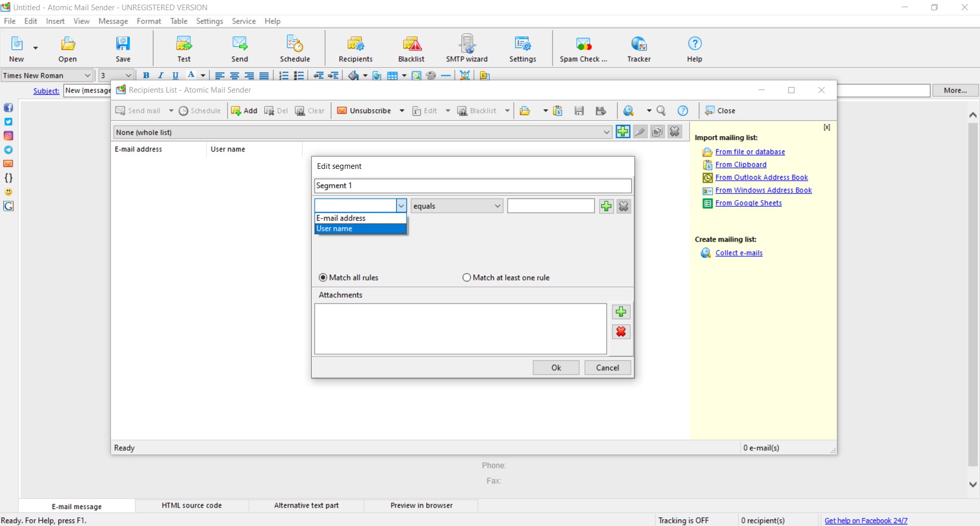The width and height of the screenshot is (980, 526).
Task: Click Ok in Edit segment dialog
Action: point(556,367)
